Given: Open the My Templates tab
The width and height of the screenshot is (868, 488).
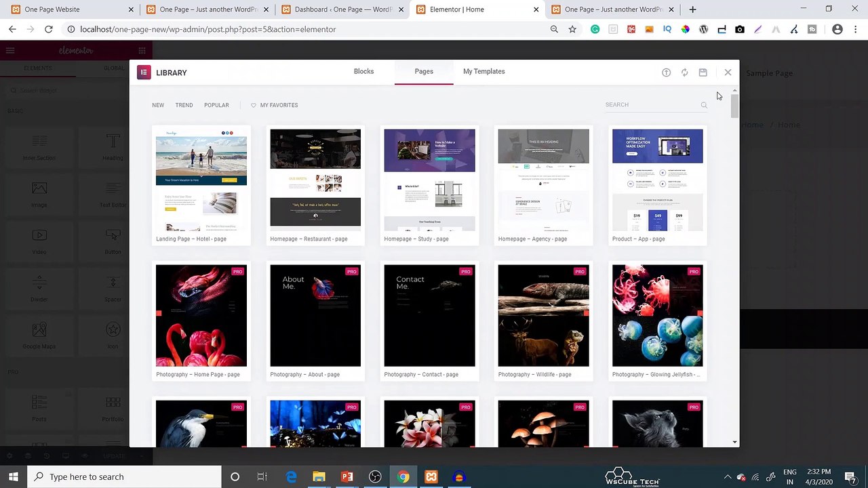Looking at the screenshot, I should click(484, 71).
